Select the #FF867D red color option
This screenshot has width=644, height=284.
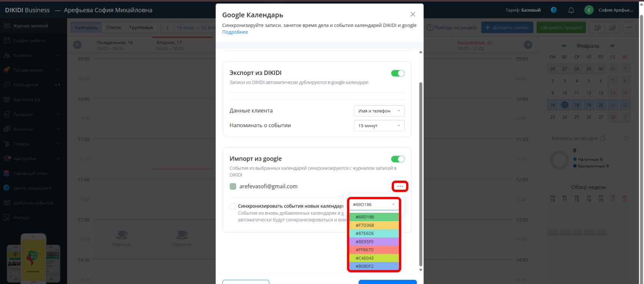click(x=374, y=250)
